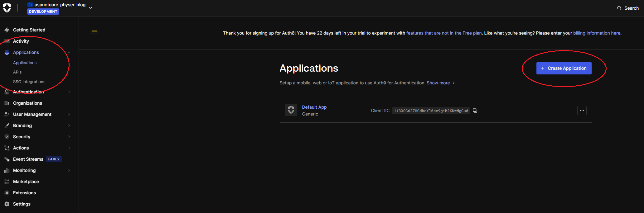Screen dimensions: 644x213
Task: Open the tenant switcher dropdown chevron
Action: [90, 8]
